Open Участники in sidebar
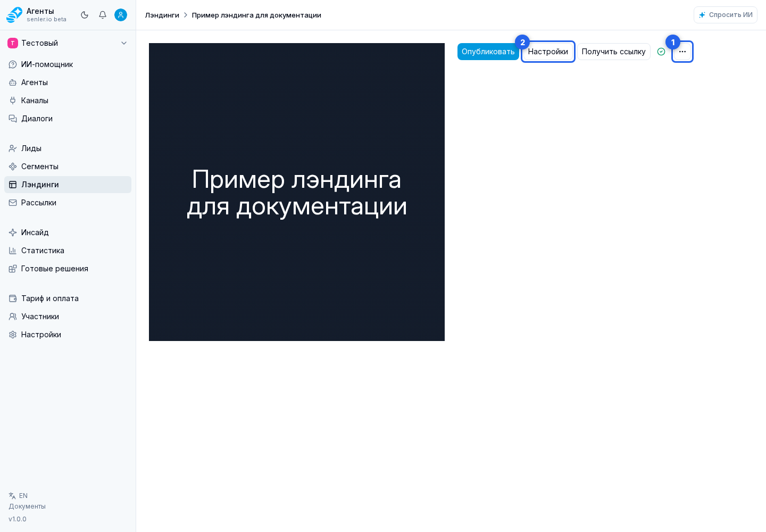The image size is (766, 532). pos(68,317)
